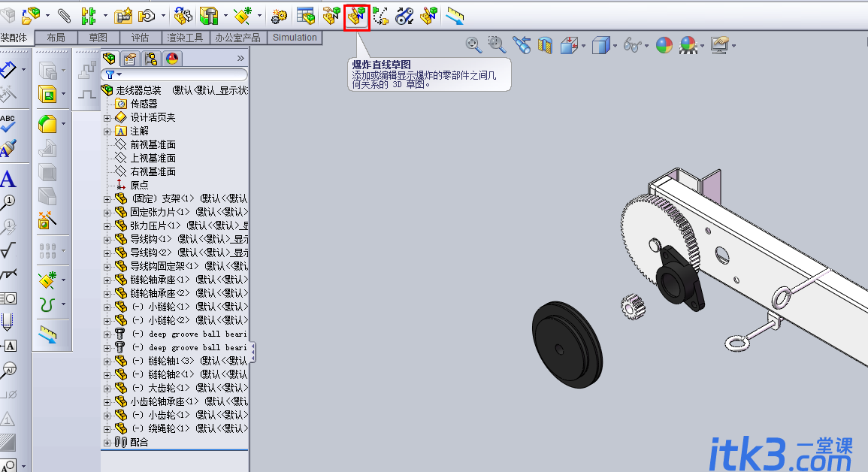The width and height of the screenshot is (868, 472).
Task: Expand the 大齿轮<1> component node
Action: click(x=107, y=389)
